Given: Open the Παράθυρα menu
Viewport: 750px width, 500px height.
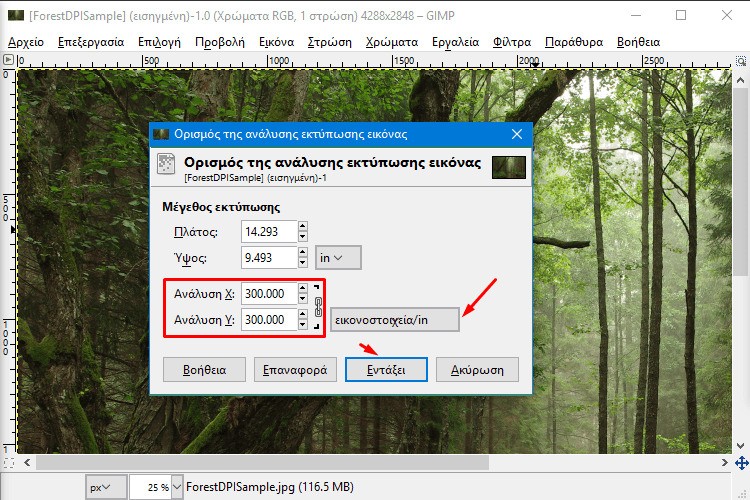Looking at the screenshot, I should click(x=574, y=42).
